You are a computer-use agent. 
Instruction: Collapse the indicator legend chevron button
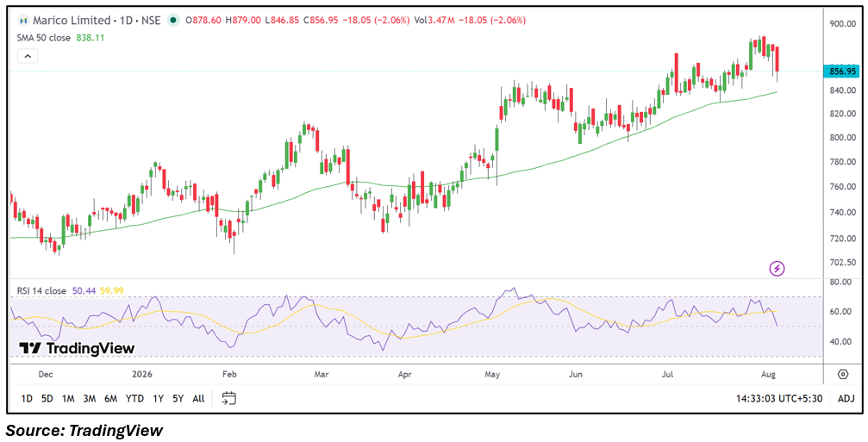click(x=28, y=56)
